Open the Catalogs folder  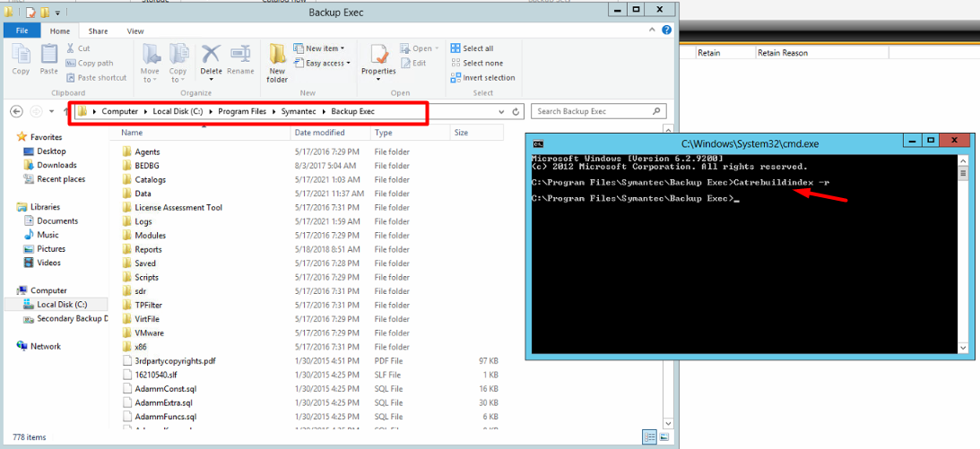pos(150,180)
